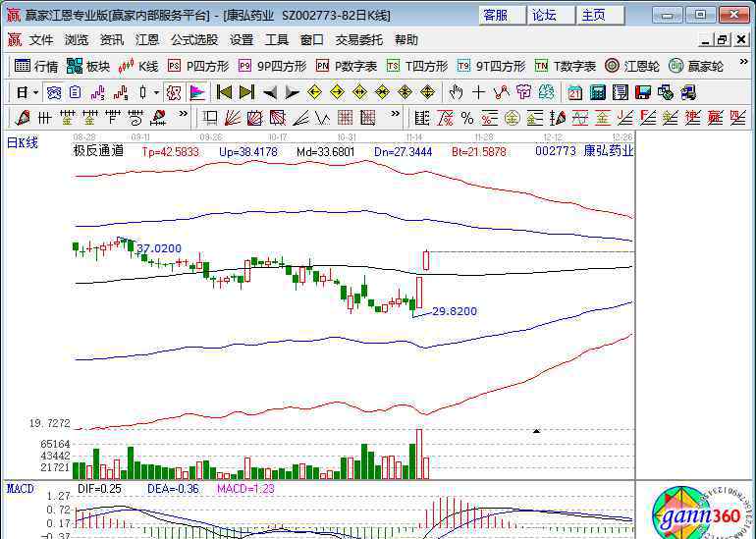
Task: Switch to the K线 chart
Action: tap(138, 66)
